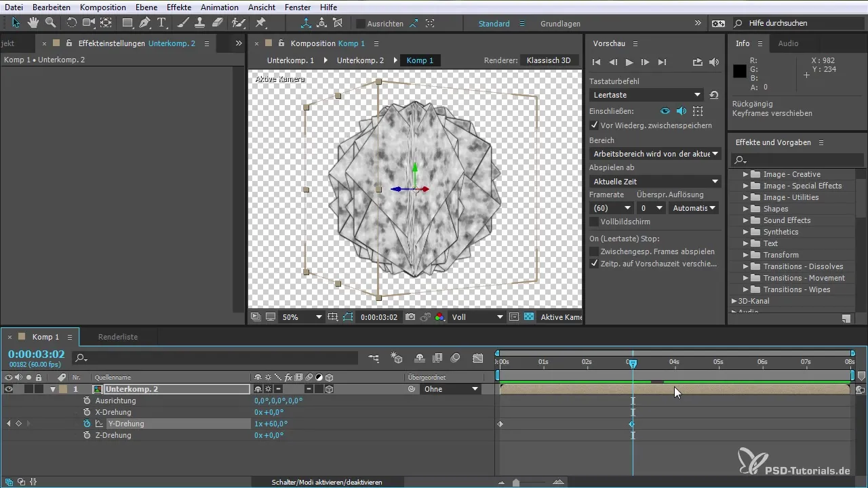
Task: Reset the preview shortcut settings
Action: pos(713,95)
